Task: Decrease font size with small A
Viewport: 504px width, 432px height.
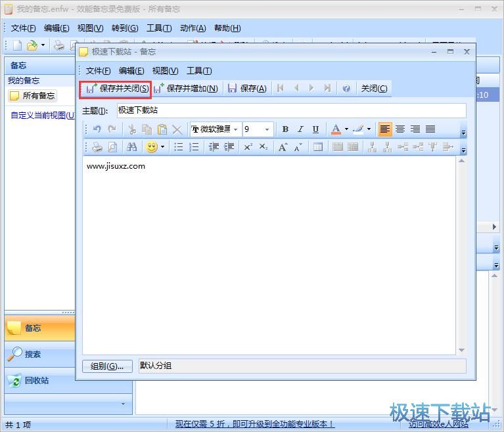Action: click(x=298, y=147)
